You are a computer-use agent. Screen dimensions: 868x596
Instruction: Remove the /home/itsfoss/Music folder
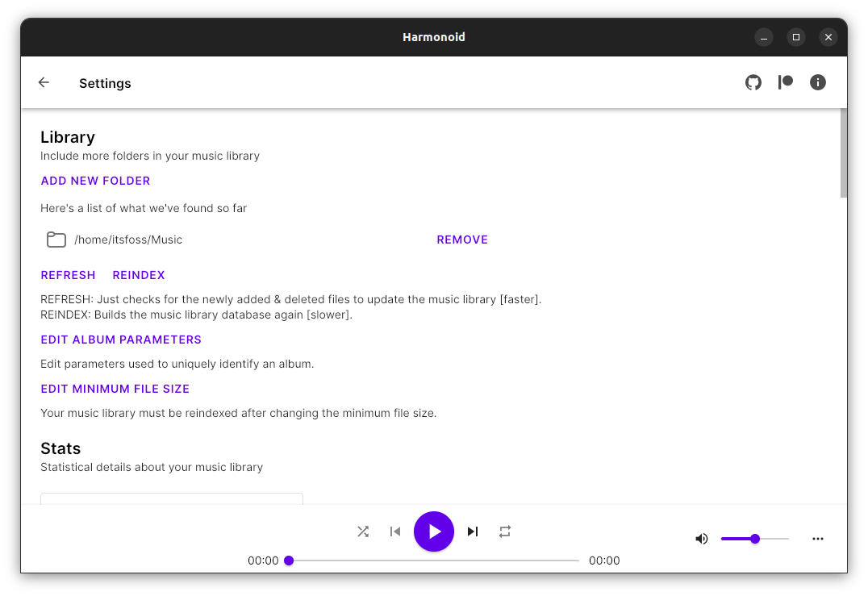click(461, 240)
